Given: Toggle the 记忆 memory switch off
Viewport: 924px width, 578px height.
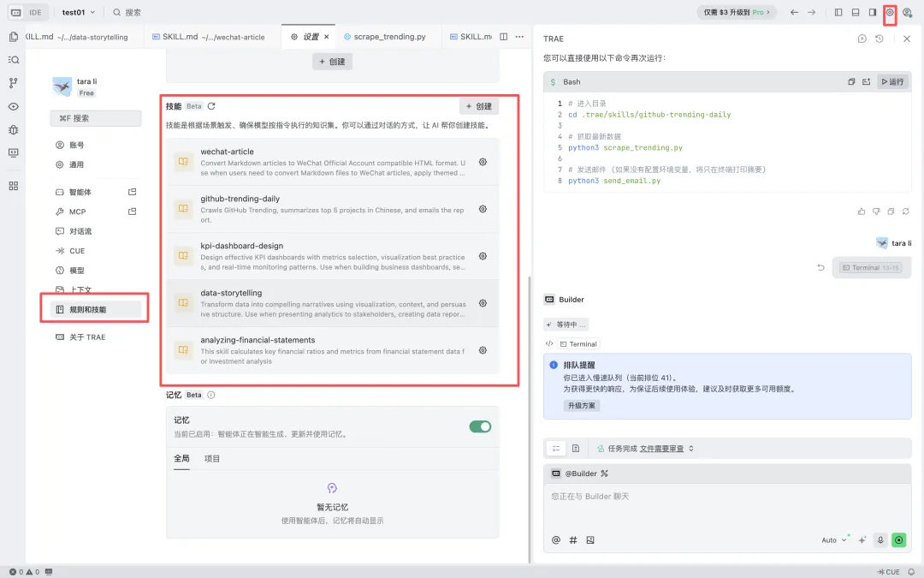Looking at the screenshot, I should click(480, 426).
